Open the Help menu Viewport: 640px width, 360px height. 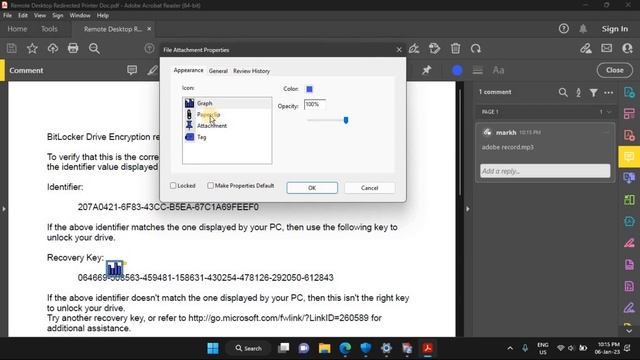pos(102,15)
